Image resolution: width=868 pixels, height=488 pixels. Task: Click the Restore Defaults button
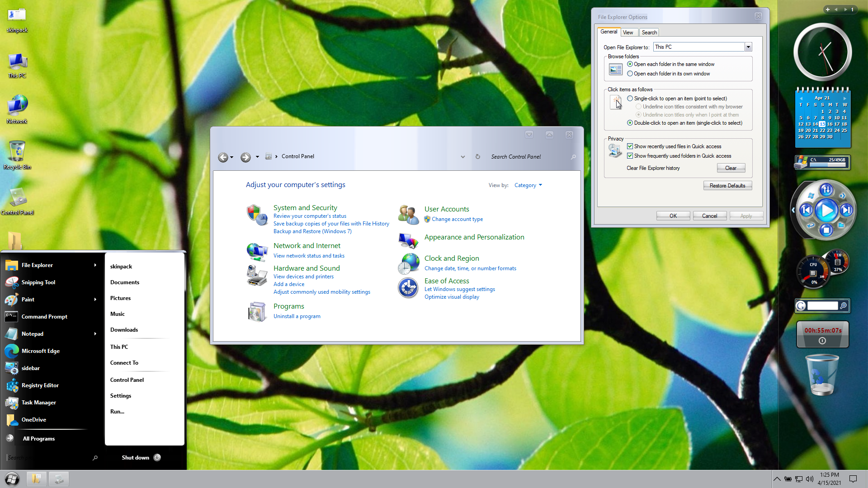[x=727, y=186]
